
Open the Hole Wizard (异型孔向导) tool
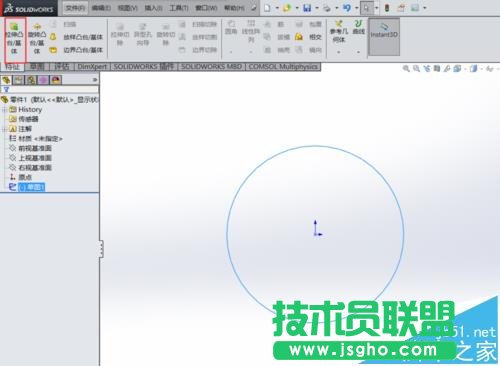click(143, 35)
